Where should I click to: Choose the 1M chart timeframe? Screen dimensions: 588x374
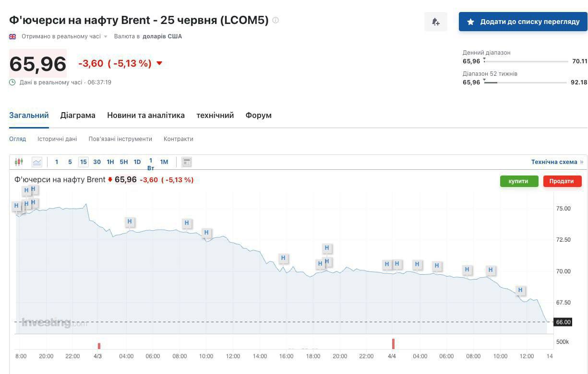click(x=164, y=162)
